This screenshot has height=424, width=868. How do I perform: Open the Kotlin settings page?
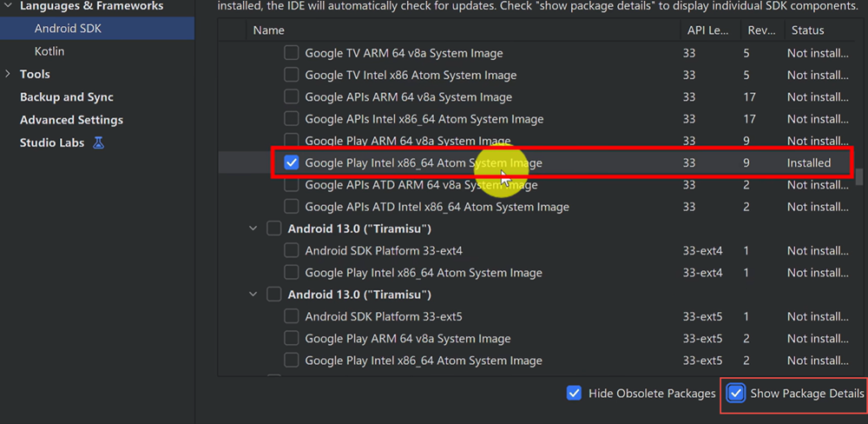pos(49,51)
